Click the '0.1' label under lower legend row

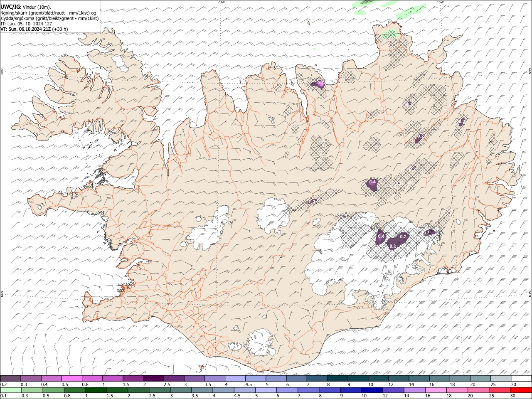[3, 396]
